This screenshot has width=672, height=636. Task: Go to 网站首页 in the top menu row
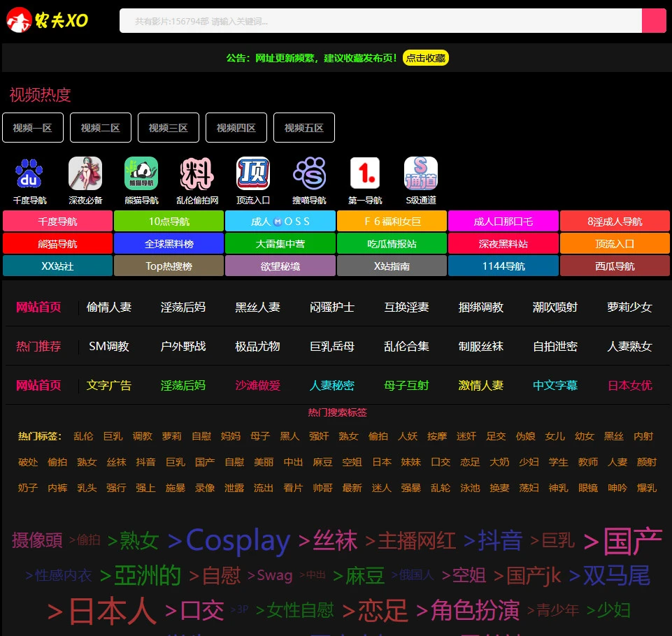[38, 307]
